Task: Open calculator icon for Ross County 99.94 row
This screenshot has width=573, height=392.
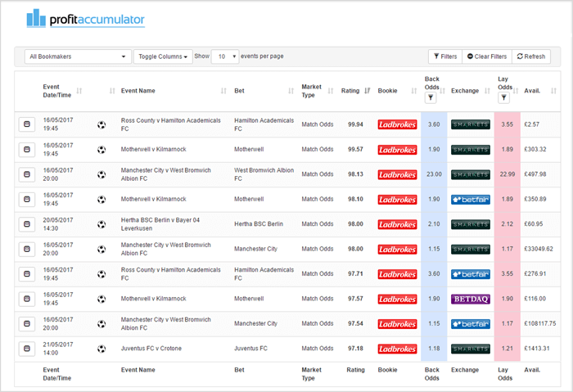Action: (26, 124)
